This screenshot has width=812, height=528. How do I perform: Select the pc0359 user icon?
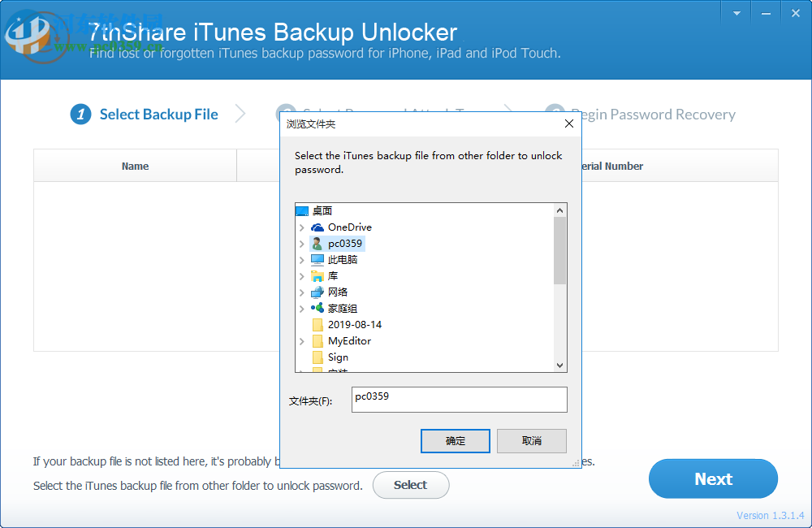click(x=317, y=243)
